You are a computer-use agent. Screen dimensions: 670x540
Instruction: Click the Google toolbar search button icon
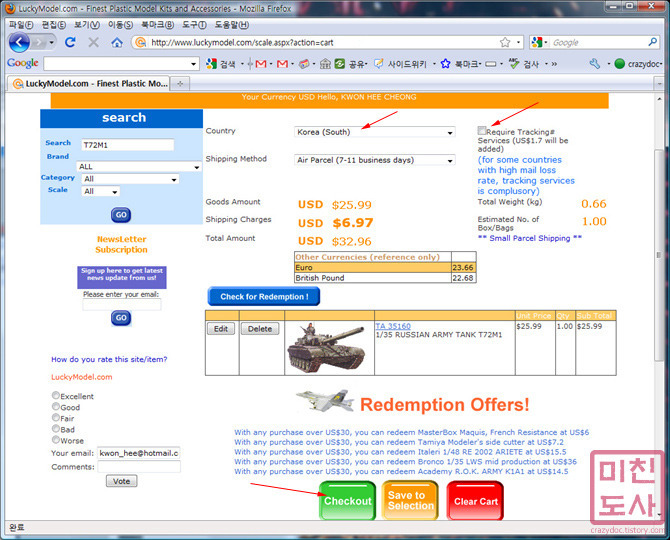(x=211, y=64)
